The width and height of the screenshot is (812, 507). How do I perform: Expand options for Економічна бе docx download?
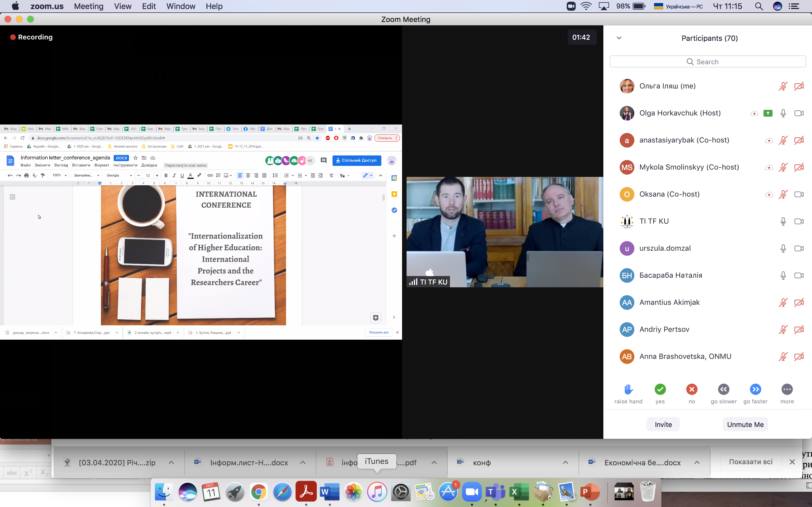[x=697, y=462]
